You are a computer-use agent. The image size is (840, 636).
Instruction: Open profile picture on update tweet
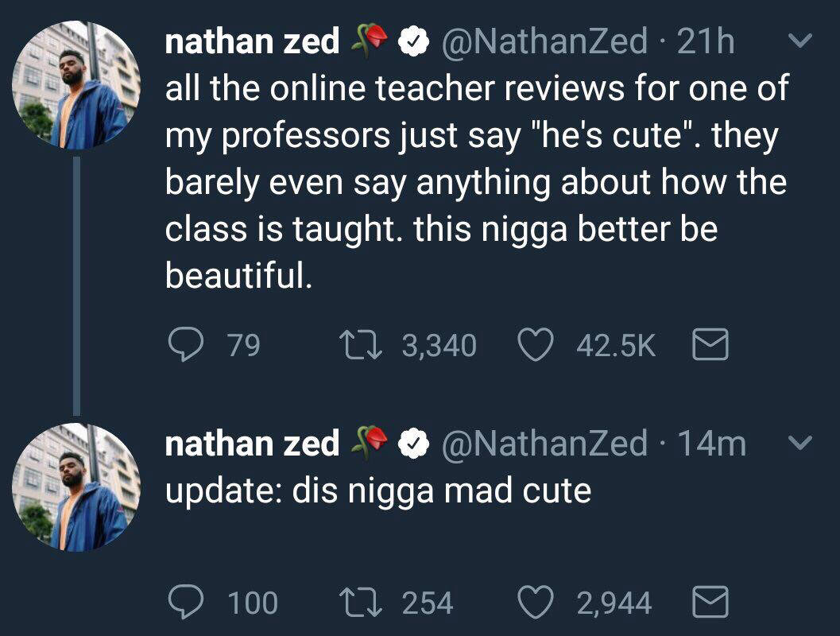pos(75,487)
